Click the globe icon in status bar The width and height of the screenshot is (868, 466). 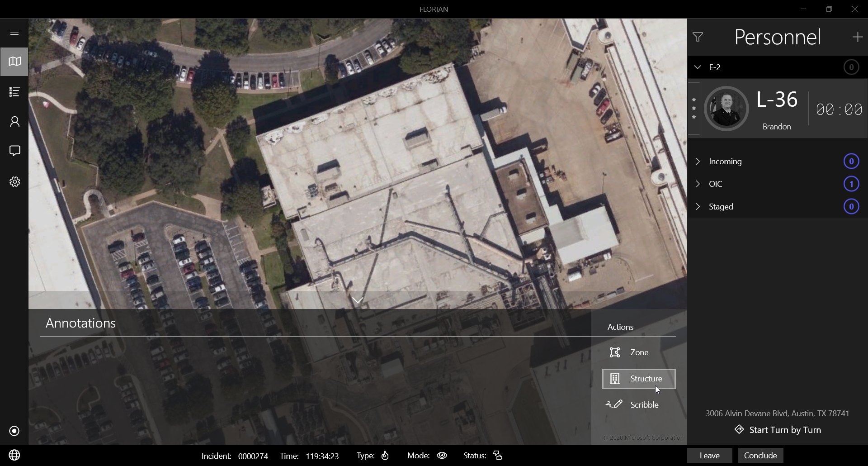pos(14,455)
